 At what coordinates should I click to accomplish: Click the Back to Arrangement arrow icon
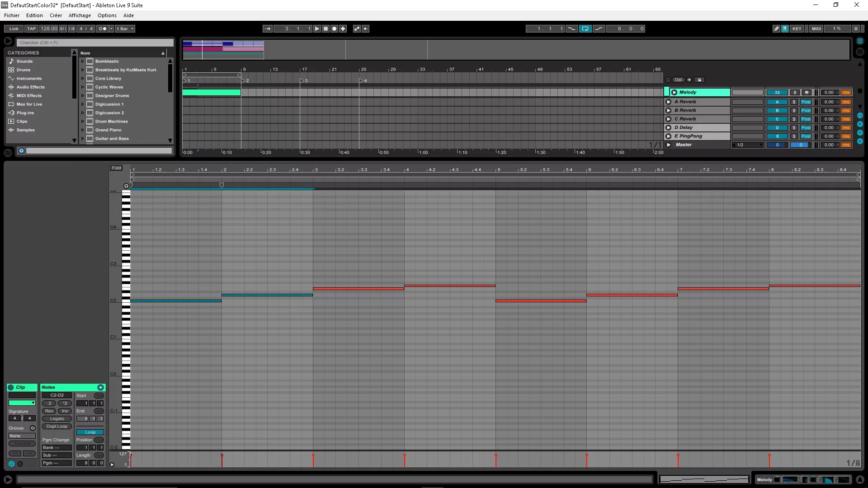pyautogui.click(x=366, y=28)
